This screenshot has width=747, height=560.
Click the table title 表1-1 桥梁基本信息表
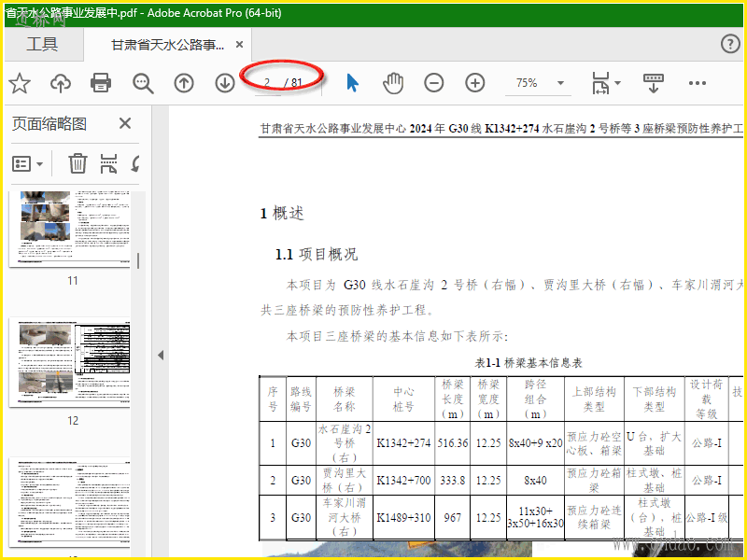pos(529,363)
